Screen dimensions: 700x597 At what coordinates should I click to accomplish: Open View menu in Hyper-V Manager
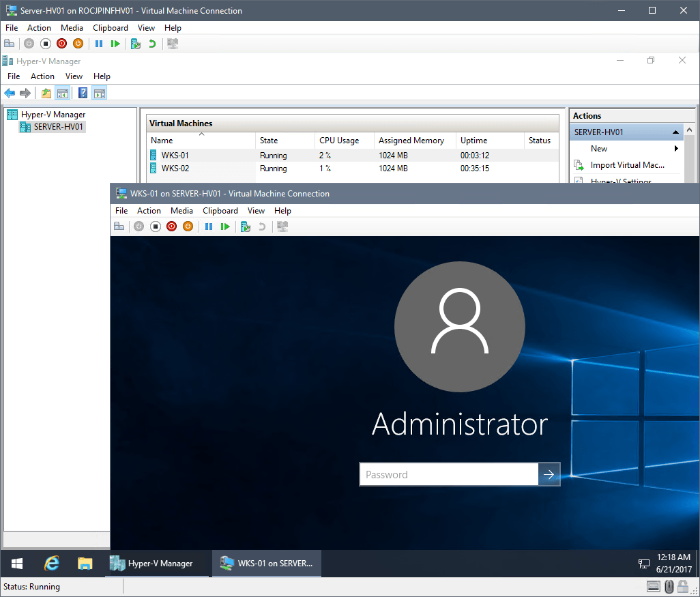point(74,76)
